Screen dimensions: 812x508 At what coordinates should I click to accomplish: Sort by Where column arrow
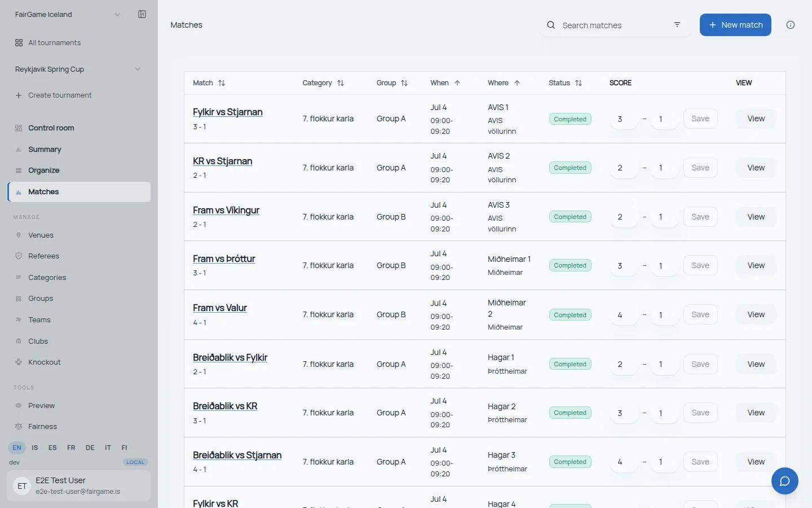tap(517, 83)
